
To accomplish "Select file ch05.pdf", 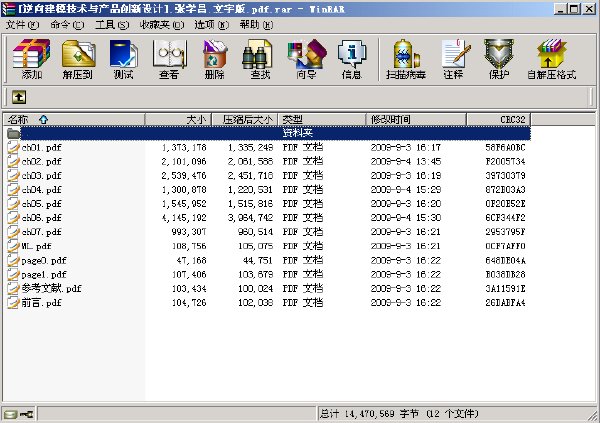I will [x=41, y=204].
